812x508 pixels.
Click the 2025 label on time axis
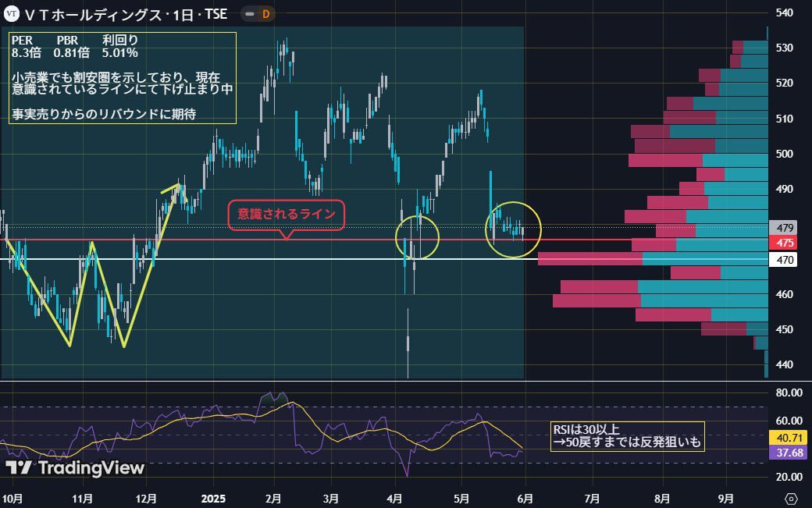click(212, 498)
